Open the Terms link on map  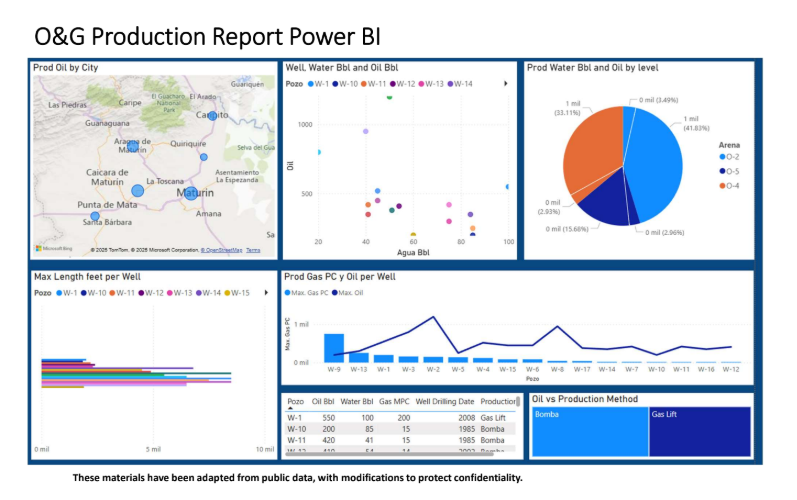pyautogui.click(x=253, y=250)
